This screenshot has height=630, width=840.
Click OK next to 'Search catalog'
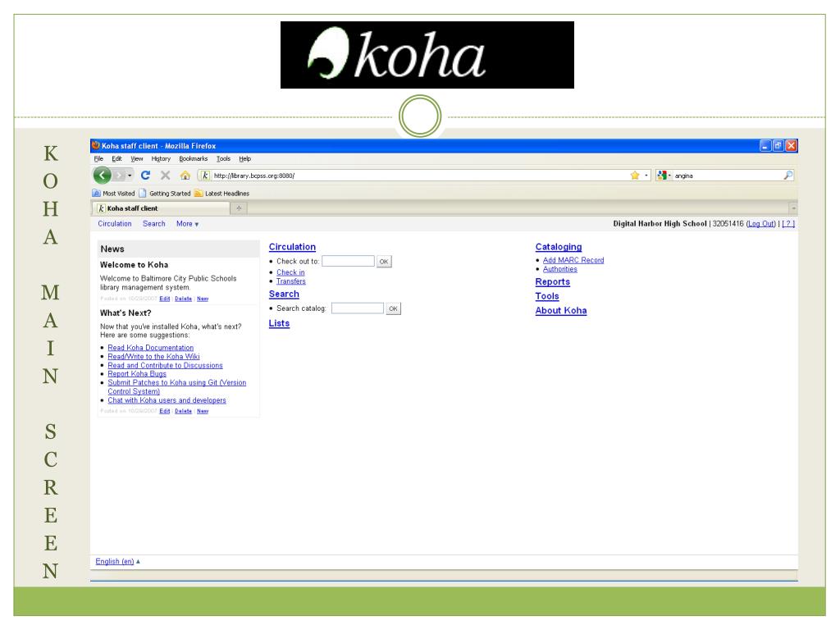[x=393, y=308]
